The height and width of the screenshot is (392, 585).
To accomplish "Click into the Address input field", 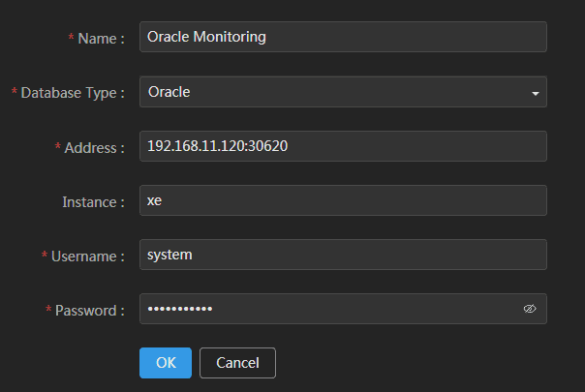I will (343, 146).
